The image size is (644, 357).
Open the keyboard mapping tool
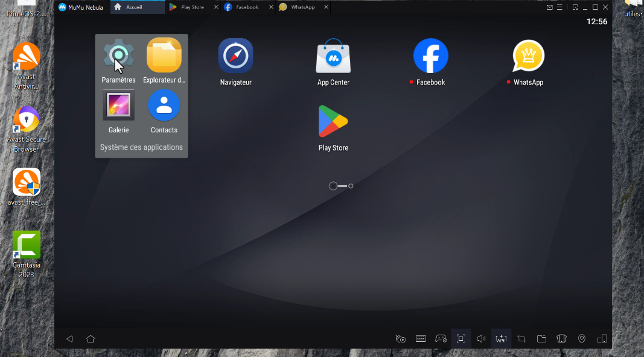click(421, 339)
